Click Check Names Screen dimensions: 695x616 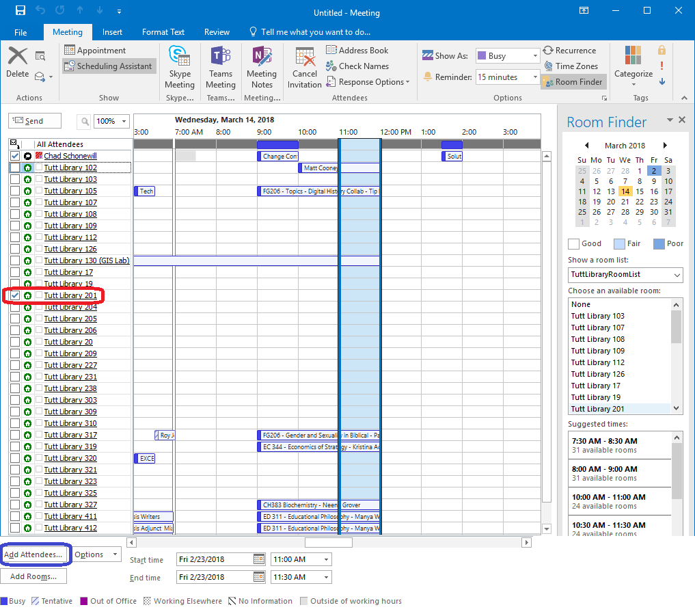(x=357, y=66)
